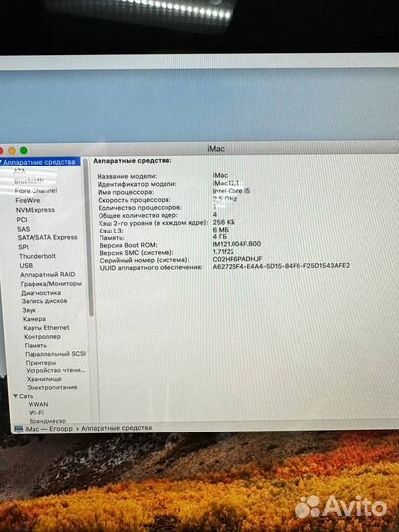
Task: Click the Аппаратные средства heading in details pane
Action: click(x=132, y=161)
